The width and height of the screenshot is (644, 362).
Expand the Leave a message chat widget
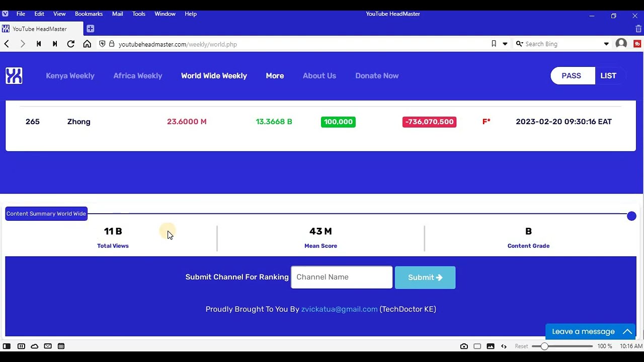(x=591, y=331)
